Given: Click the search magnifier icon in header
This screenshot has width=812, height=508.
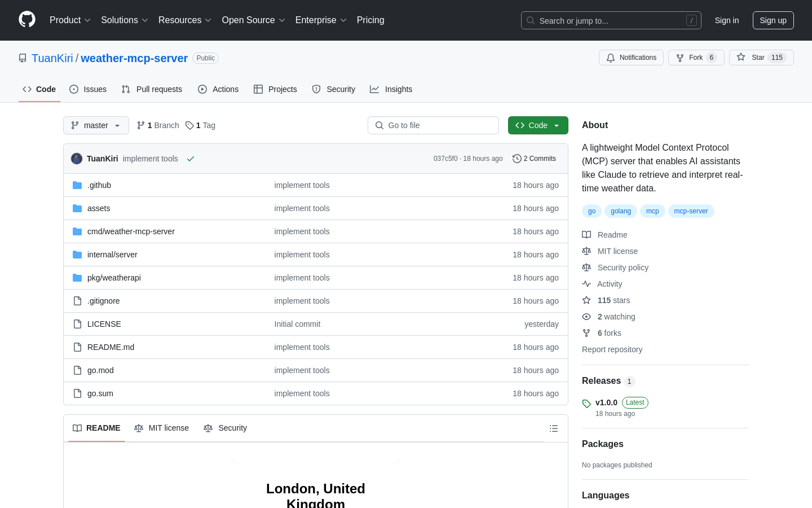Looking at the screenshot, I should tap(531, 20).
